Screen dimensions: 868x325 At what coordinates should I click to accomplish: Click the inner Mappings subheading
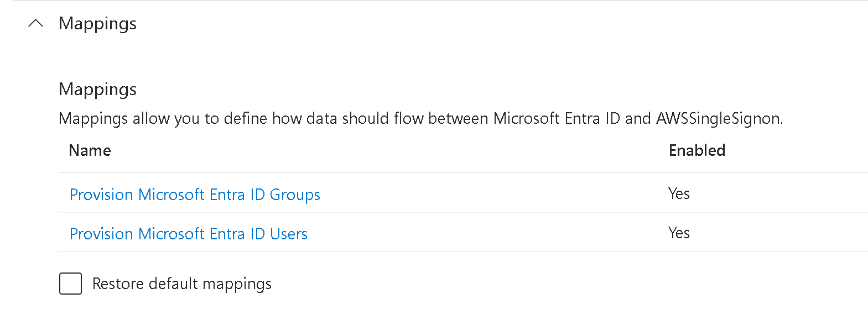(97, 89)
